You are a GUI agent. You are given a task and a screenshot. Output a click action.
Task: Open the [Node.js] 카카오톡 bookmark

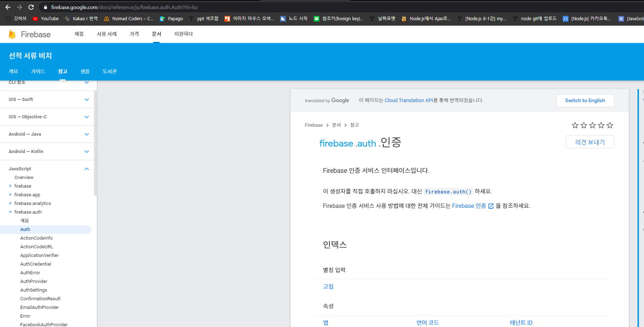tap(587, 19)
